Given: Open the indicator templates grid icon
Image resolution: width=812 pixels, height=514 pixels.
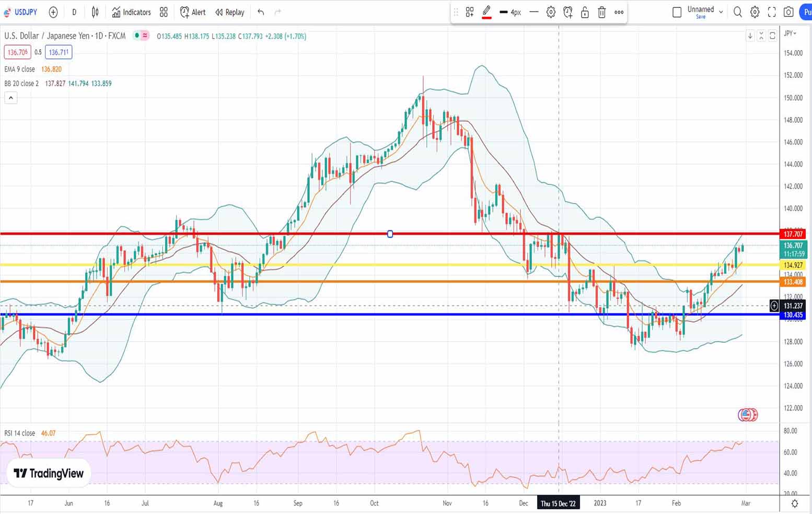Looking at the screenshot, I should 164,12.
